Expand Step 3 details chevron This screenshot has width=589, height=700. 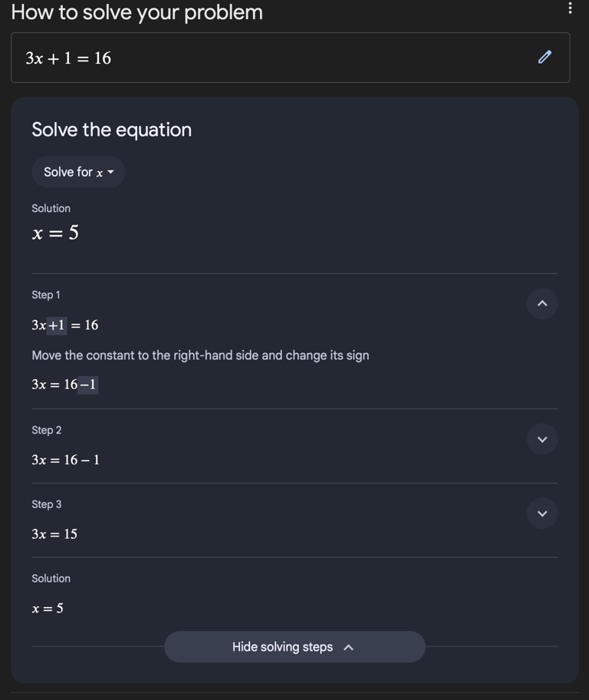[542, 513]
